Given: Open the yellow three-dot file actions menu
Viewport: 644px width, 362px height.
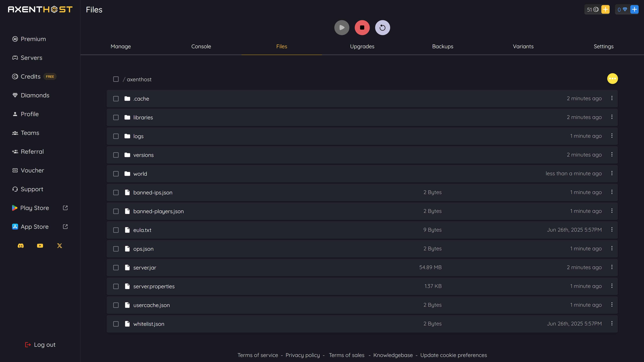Looking at the screenshot, I should click(612, 79).
